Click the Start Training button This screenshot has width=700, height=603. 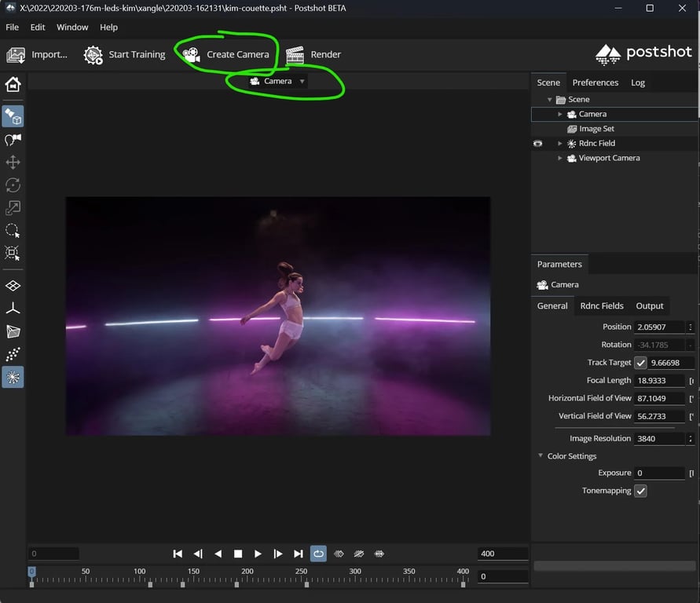tap(126, 54)
